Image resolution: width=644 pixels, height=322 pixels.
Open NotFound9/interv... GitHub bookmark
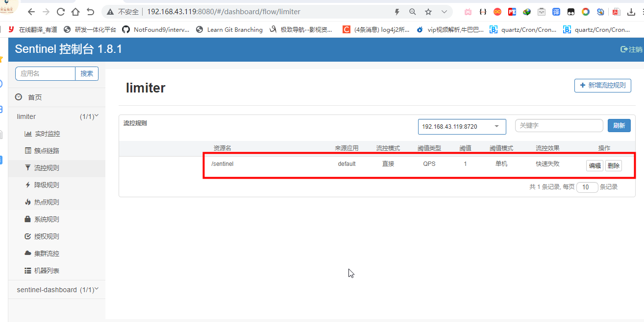coord(156,29)
